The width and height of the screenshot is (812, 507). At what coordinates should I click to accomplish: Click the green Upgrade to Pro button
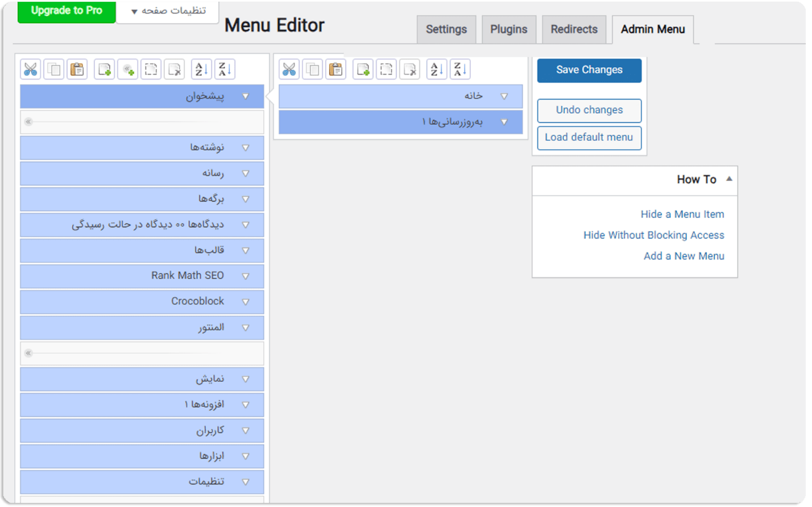66,11
